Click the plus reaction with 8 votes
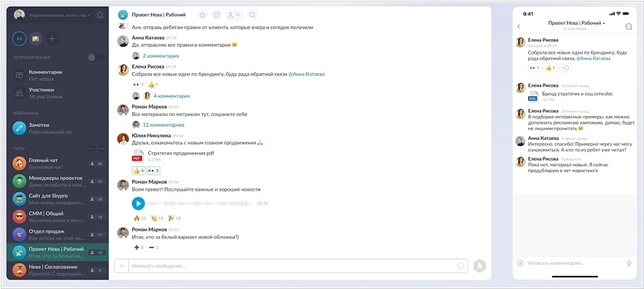Screen dimensions: 644x289 point(139,247)
